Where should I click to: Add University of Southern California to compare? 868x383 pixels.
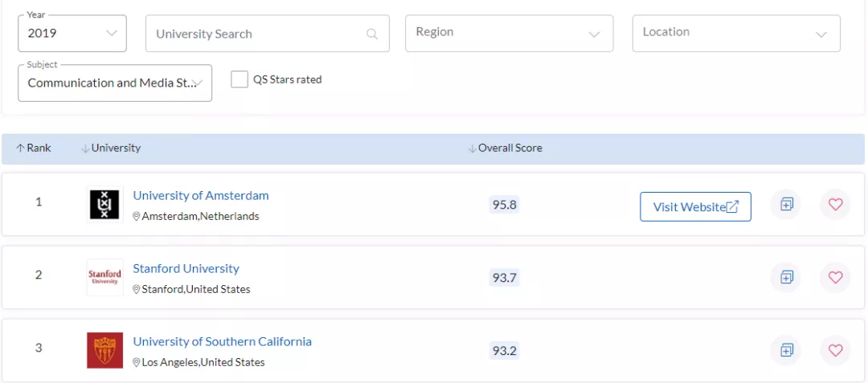[786, 350]
